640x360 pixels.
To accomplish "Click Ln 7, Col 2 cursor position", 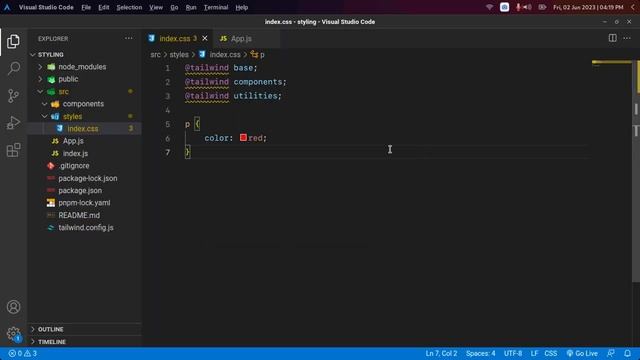I will 441,353.
